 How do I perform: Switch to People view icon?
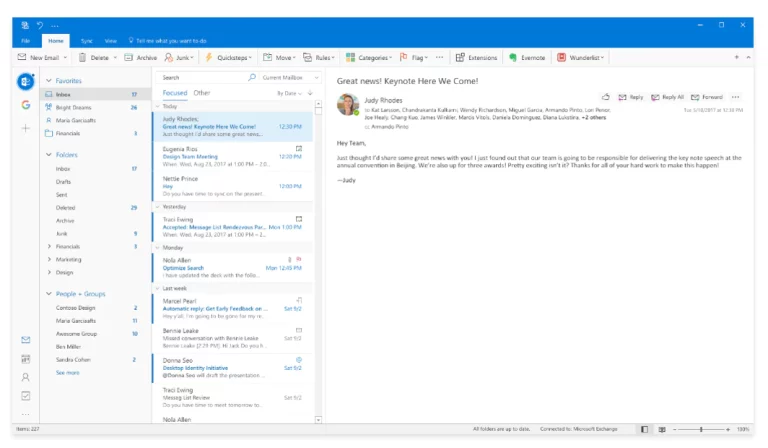(x=25, y=377)
